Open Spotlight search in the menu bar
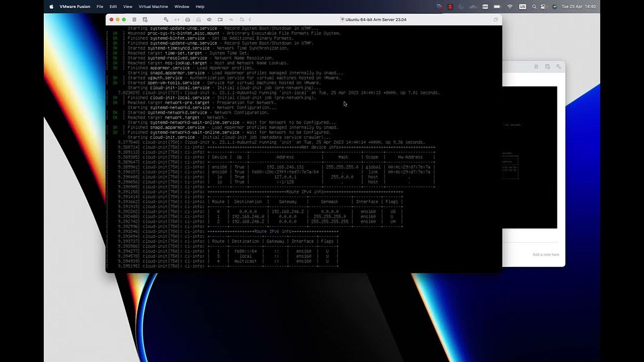 534,7
